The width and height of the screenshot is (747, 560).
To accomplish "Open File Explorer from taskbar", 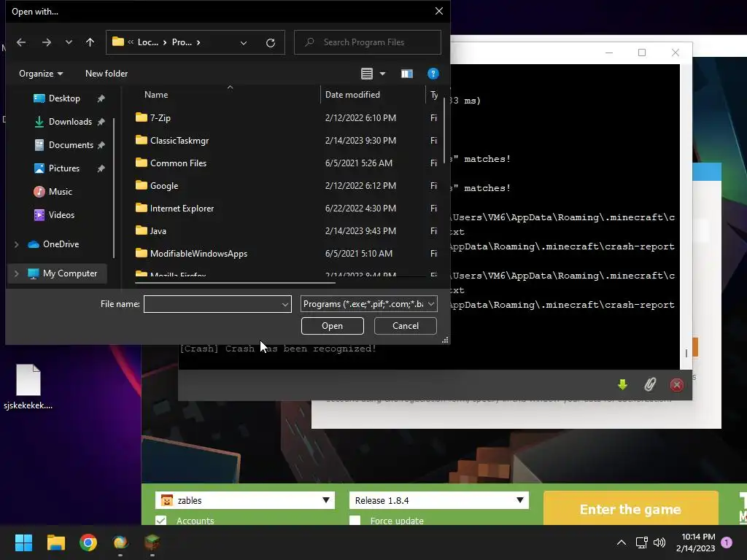I will tap(55, 542).
